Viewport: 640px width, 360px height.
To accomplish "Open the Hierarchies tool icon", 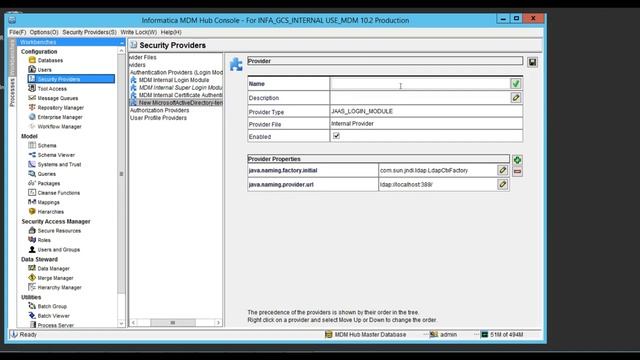I will pos(32,211).
